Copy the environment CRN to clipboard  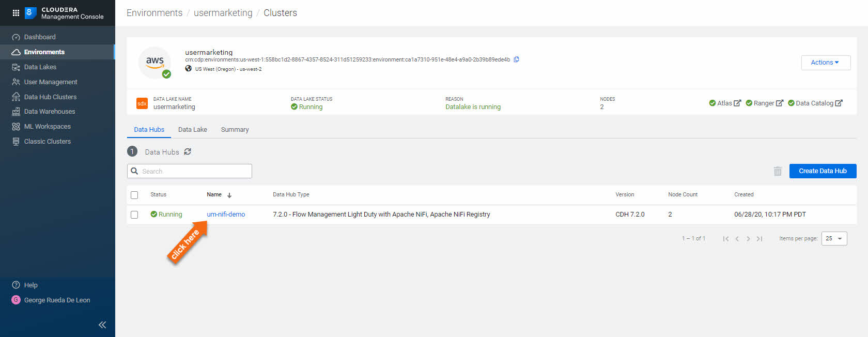coord(516,59)
